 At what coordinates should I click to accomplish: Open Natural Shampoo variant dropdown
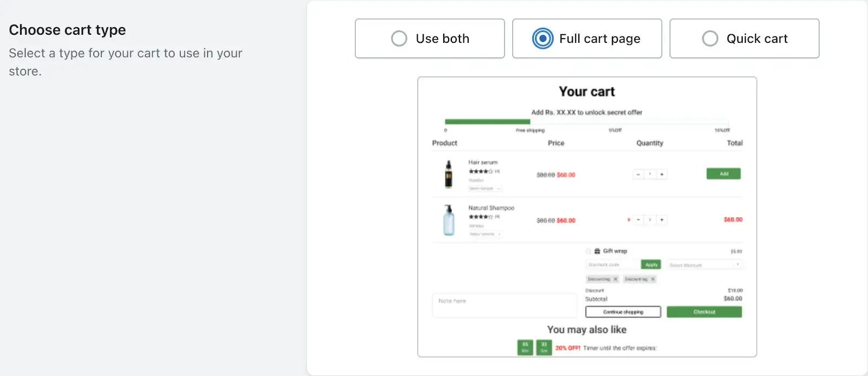[485, 234]
